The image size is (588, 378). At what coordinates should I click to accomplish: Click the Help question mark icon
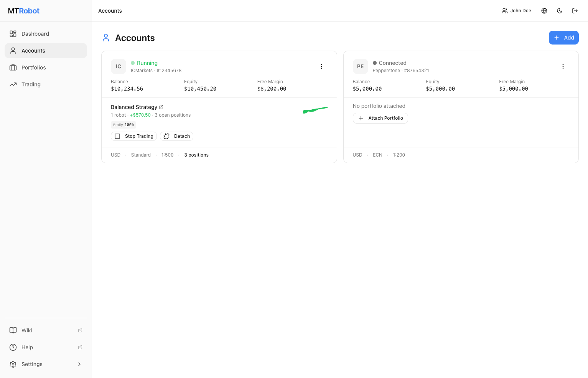click(13, 347)
